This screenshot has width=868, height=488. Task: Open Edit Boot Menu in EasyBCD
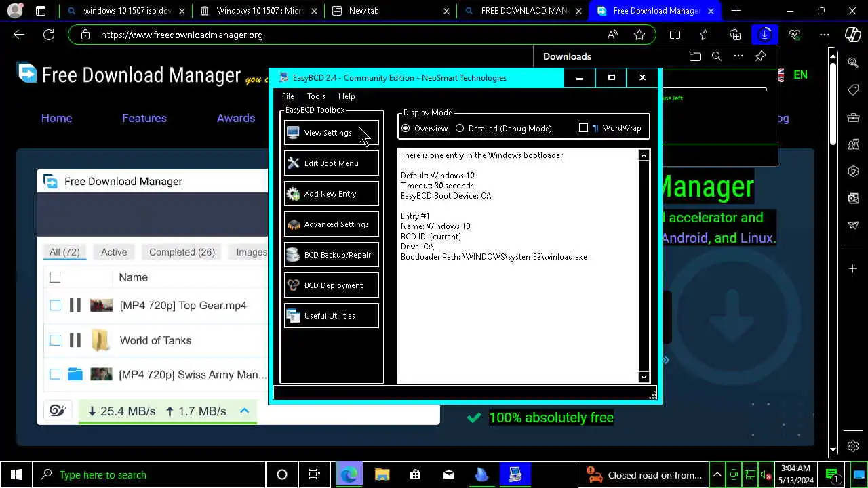coord(331,163)
